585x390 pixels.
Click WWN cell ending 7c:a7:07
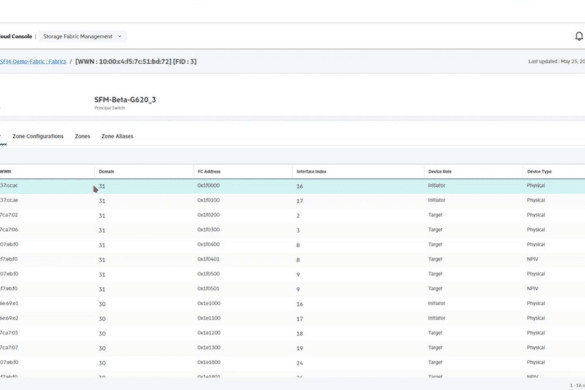[9, 348]
